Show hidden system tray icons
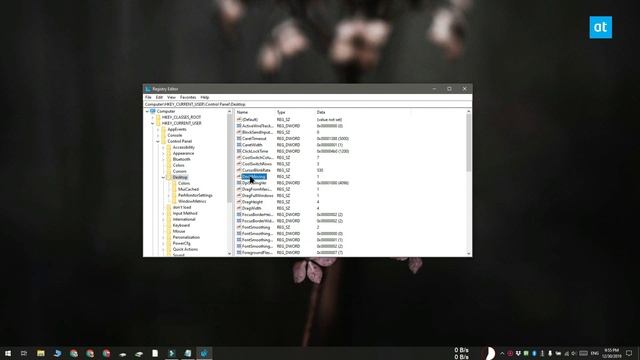The height and width of the screenshot is (360, 640). point(502,353)
